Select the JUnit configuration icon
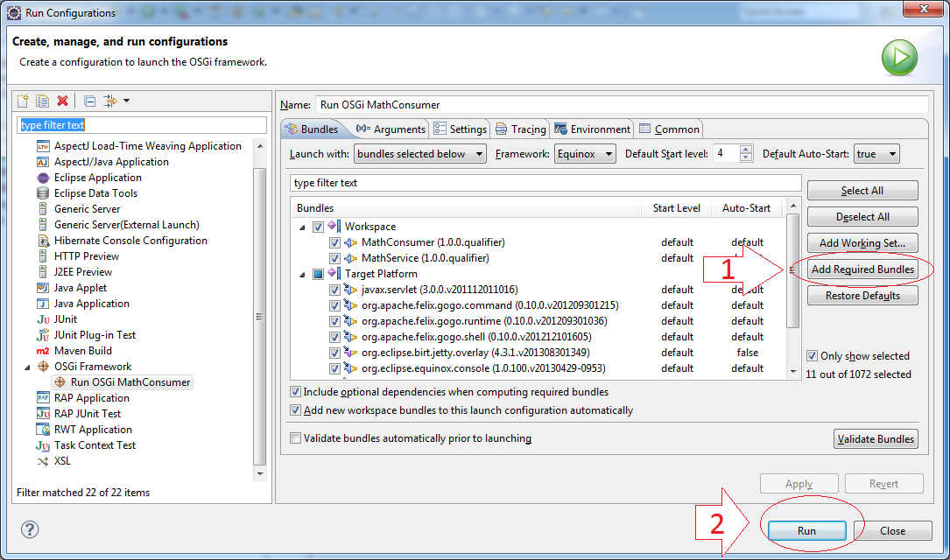This screenshot has width=950, height=560. coord(43,319)
